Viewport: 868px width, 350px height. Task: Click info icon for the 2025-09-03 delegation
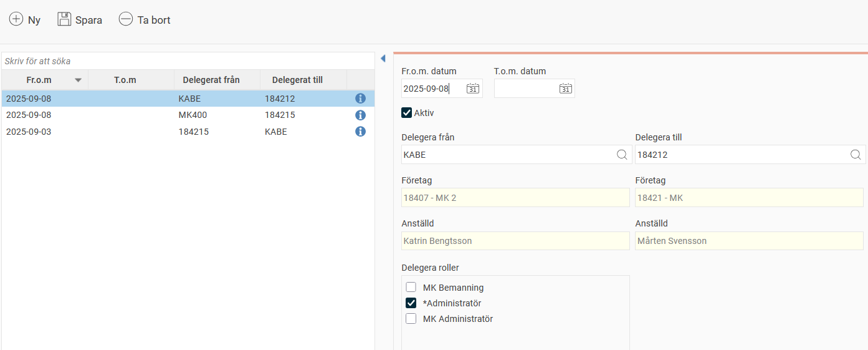pyautogui.click(x=360, y=132)
